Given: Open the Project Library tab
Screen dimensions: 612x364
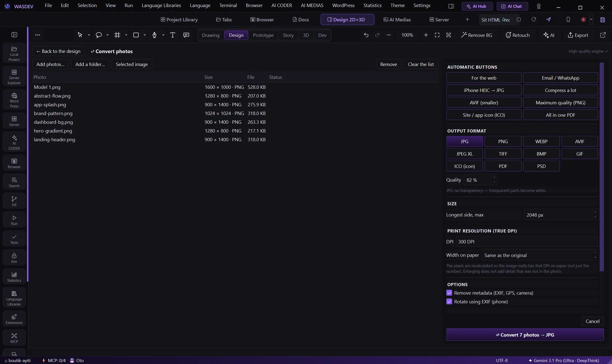Looking at the screenshot, I should [179, 20].
